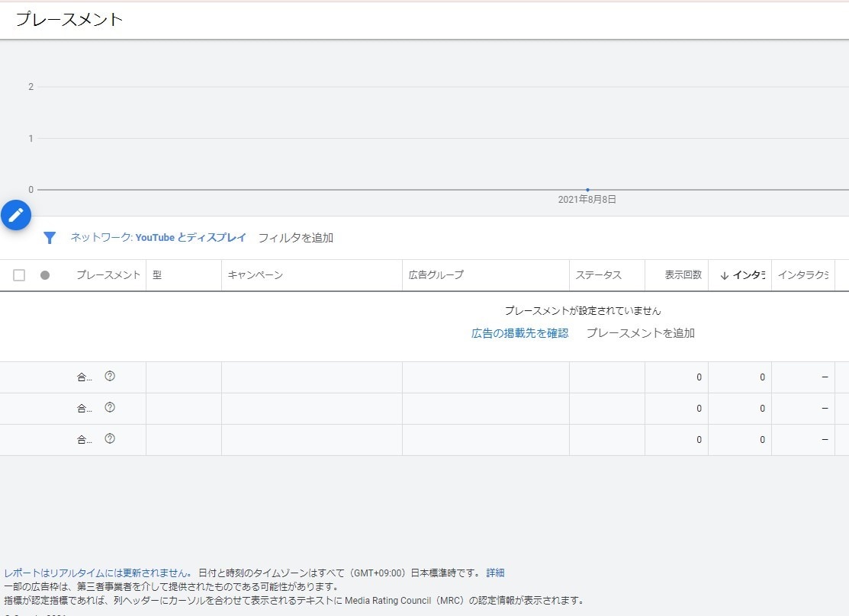Open 広告の掲載先を確認 link
This screenshot has width=849, height=616.
coord(519,333)
